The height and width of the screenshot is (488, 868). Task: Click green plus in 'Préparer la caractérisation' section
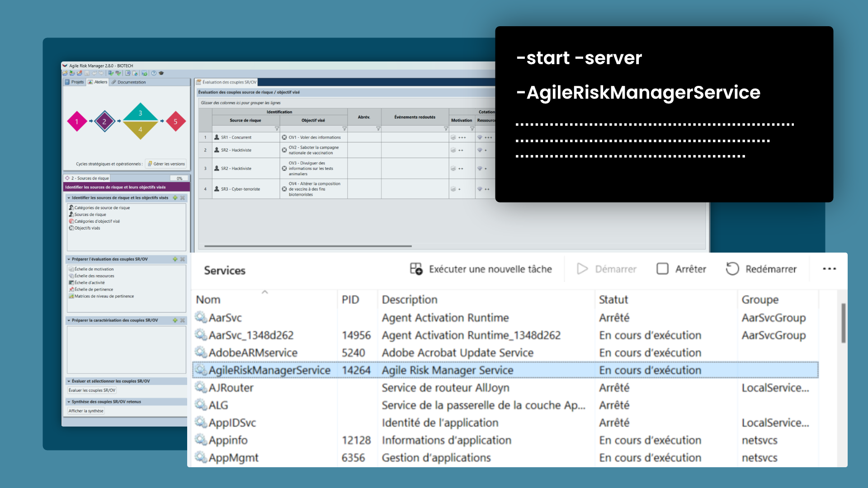[x=175, y=320]
